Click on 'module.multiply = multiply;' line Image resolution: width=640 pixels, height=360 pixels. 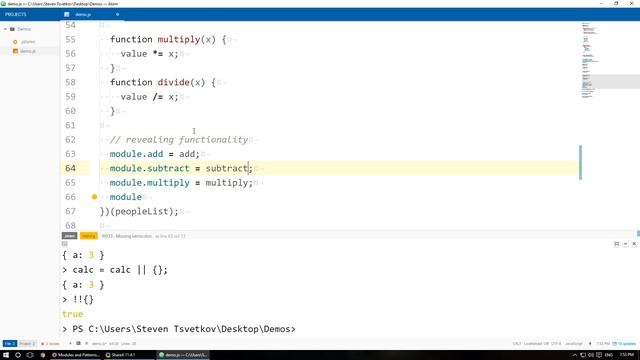(181, 182)
